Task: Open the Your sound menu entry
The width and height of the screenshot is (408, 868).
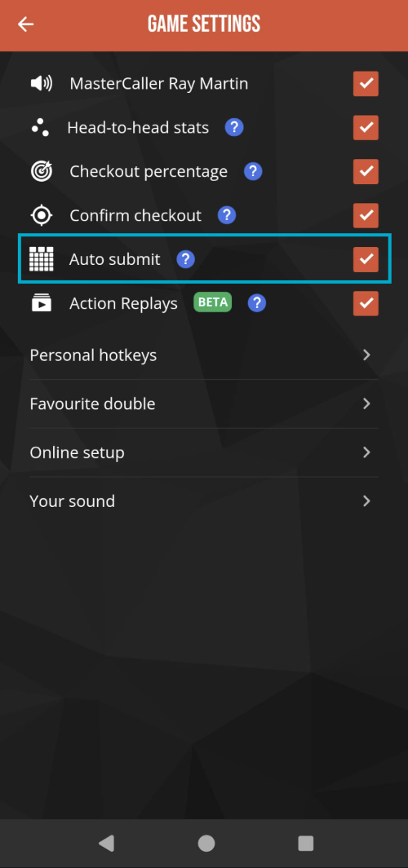Action: [x=204, y=501]
